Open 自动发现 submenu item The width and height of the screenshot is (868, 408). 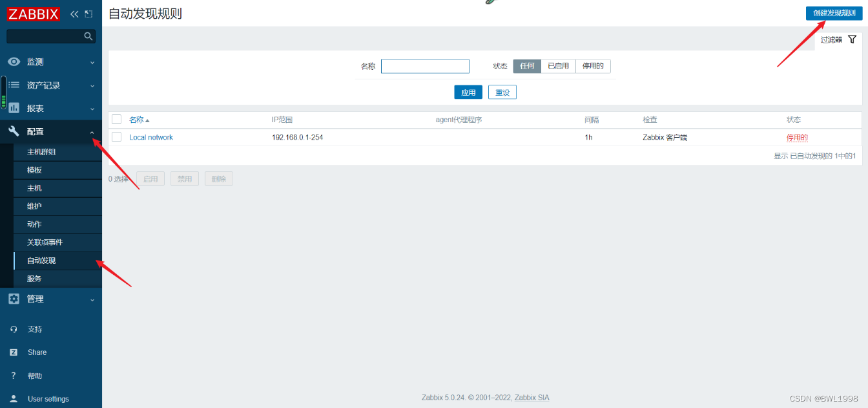coord(57,261)
